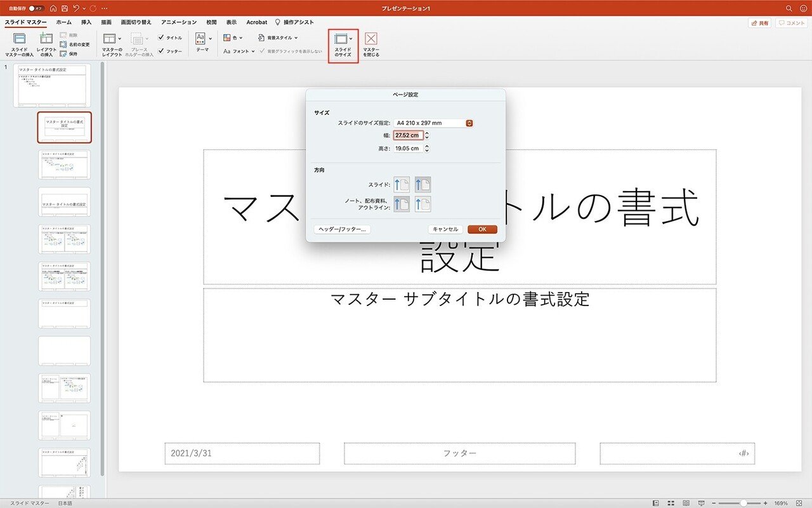The width and height of the screenshot is (812, 508).
Task: Click the 高さ height stepper arrows
Action: click(x=427, y=148)
